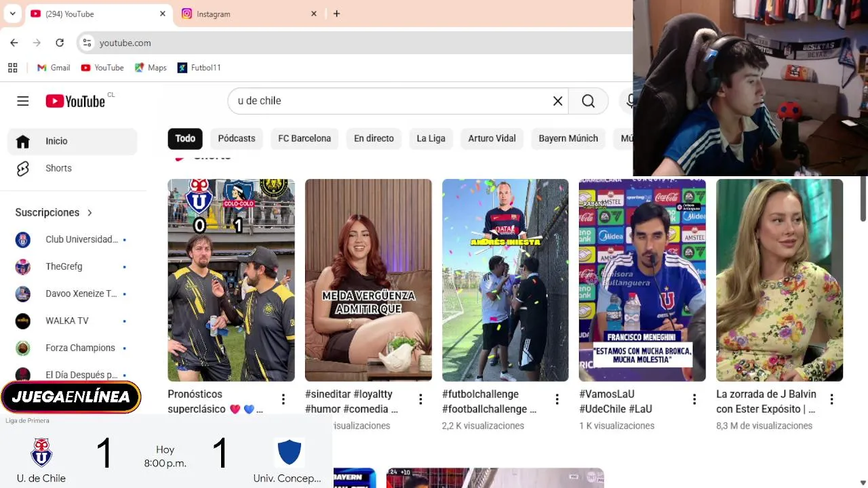This screenshot has width=868, height=488.
Task: Open the Gmail bookmark
Action: (x=54, y=68)
